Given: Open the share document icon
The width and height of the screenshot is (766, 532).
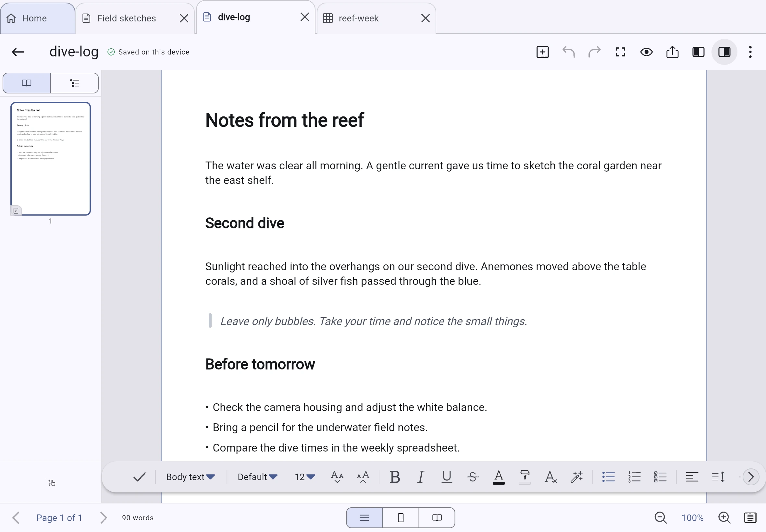Looking at the screenshot, I should (x=672, y=52).
